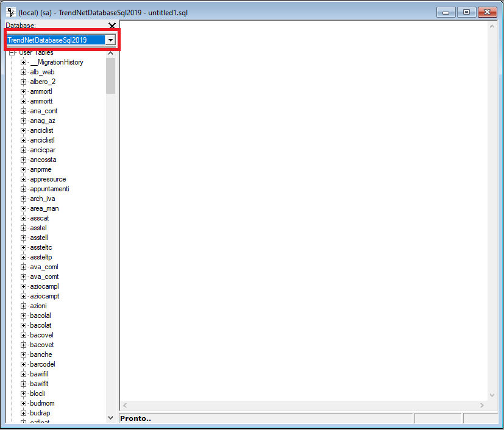This screenshot has height=430, width=504.
Task: Select the assteltp table
Action: click(x=41, y=257)
